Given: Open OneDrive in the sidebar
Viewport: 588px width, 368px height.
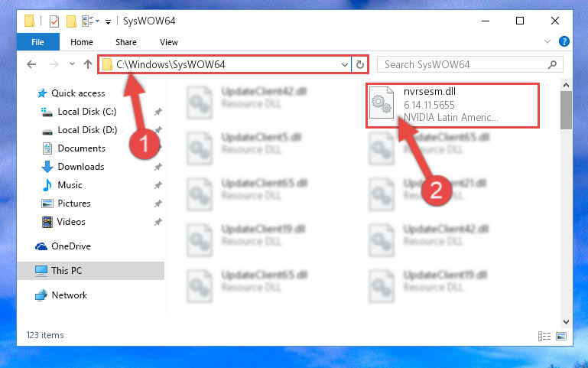Looking at the screenshot, I should point(71,246).
